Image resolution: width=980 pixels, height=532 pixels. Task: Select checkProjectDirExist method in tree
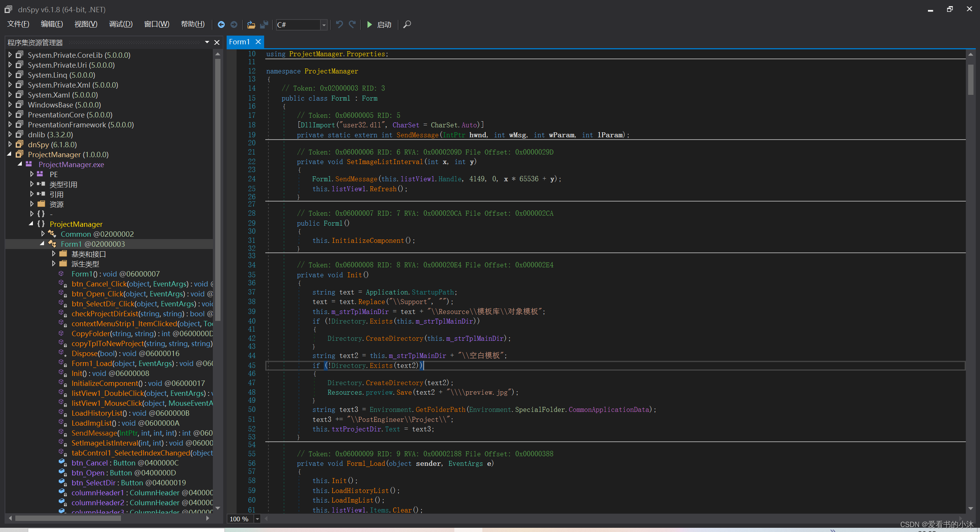(x=142, y=314)
